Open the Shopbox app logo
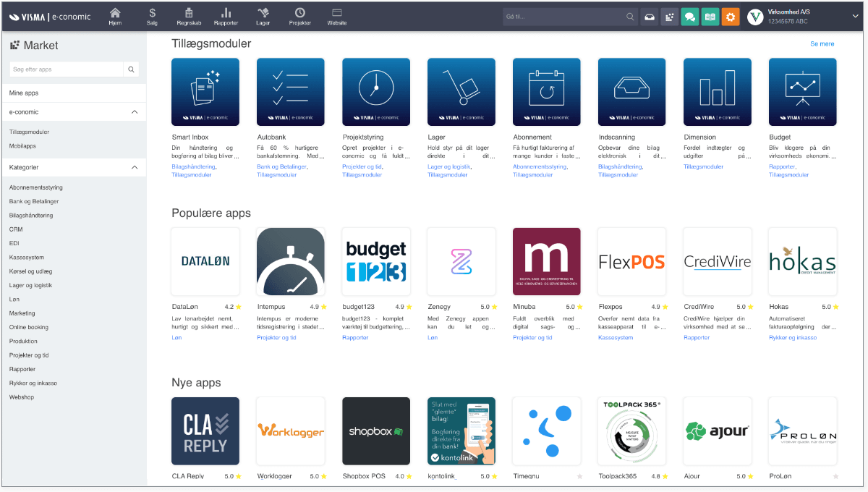 [x=376, y=431]
